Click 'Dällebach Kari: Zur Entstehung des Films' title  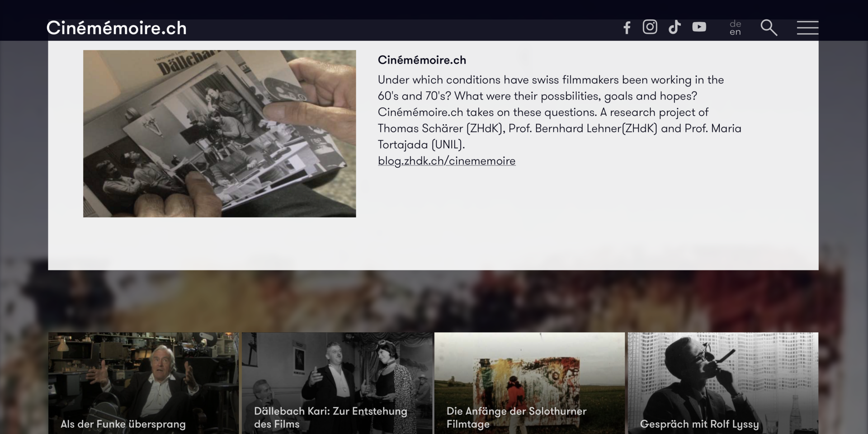pyautogui.click(x=330, y=417)
